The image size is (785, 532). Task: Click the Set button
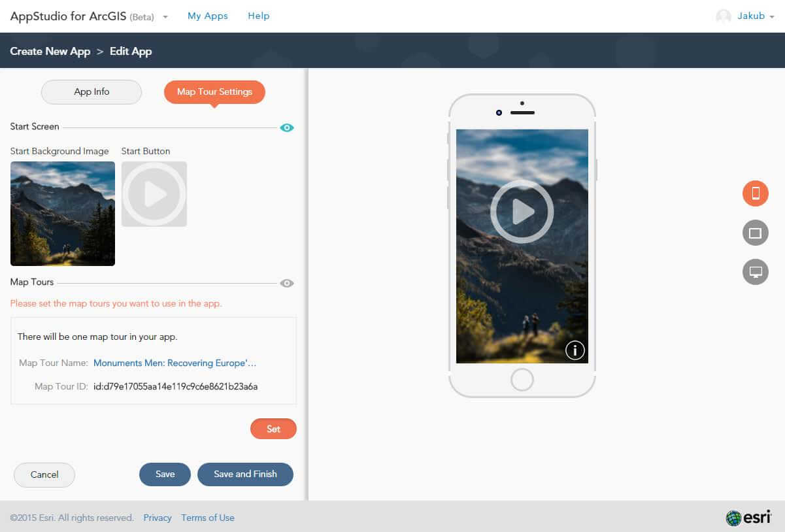(273, 429)
